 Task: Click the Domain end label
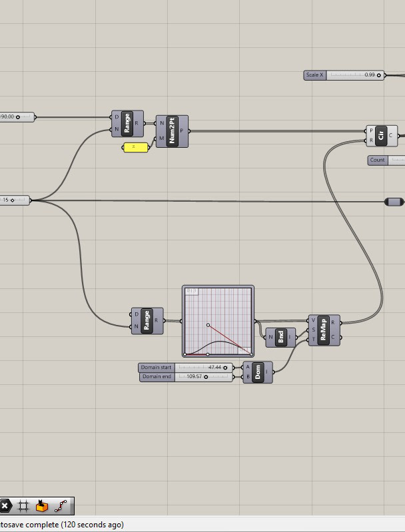[x=157, y=377]
